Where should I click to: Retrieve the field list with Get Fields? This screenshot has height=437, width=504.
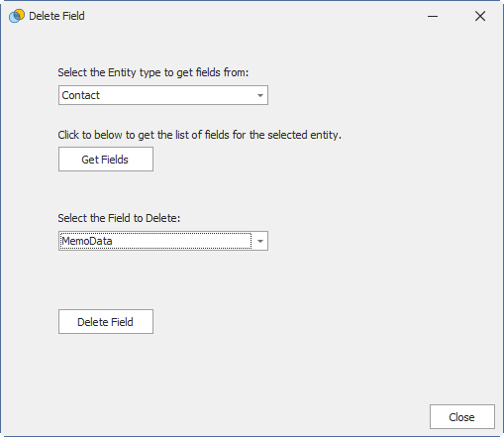(106, 160)
